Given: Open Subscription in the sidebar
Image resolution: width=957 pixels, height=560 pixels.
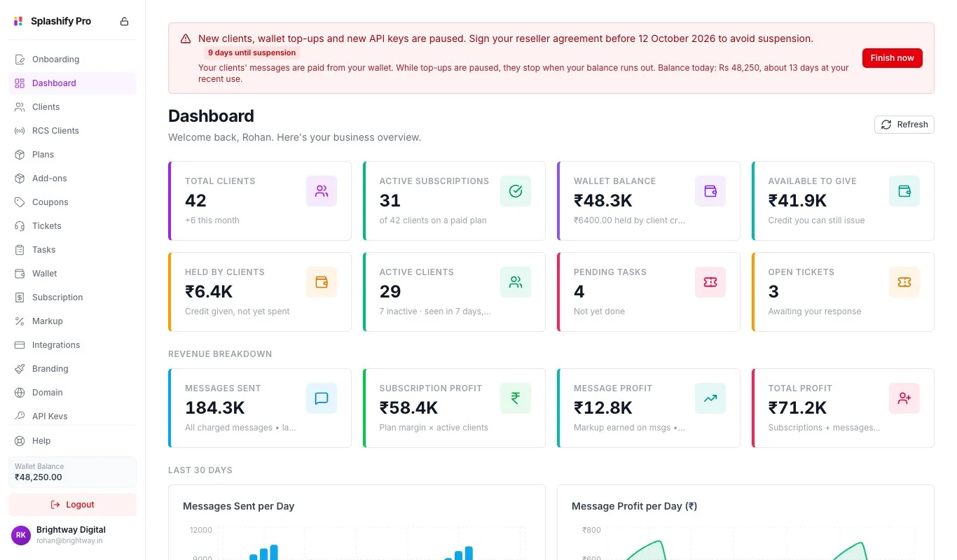Looking at the screenshot, I should coord(72,297).
